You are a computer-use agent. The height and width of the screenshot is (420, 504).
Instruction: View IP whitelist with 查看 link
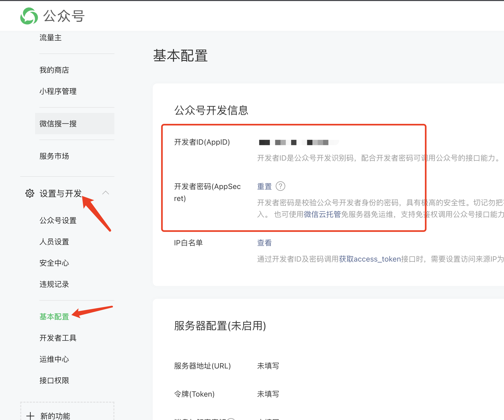(x=264, y=242)
